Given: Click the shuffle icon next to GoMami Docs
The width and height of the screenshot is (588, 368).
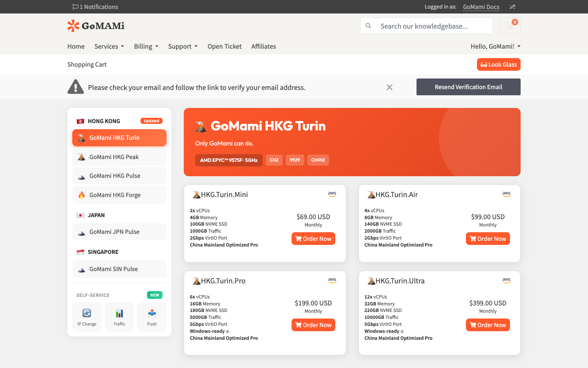Looking at the screenshot, I should 512,7.
